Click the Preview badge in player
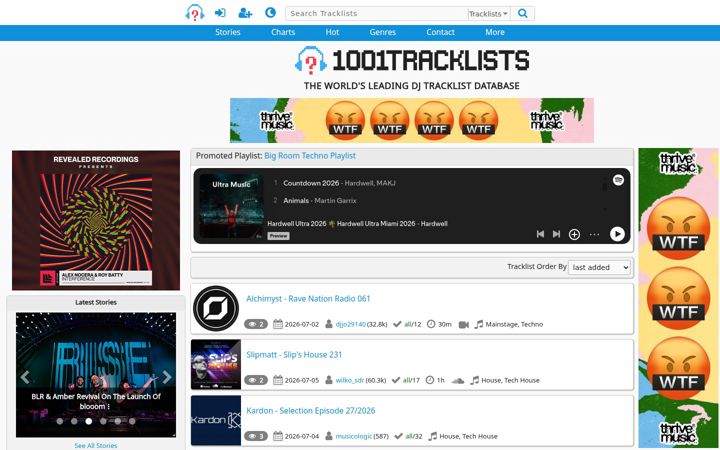The width and height of the screenshot is (720, 450). pos(278,236)
